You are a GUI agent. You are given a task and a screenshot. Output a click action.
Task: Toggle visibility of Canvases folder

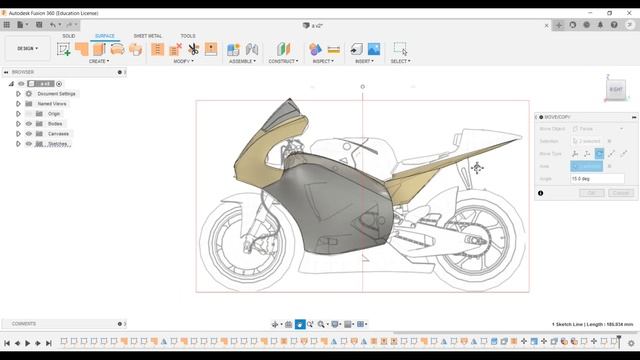29,133
